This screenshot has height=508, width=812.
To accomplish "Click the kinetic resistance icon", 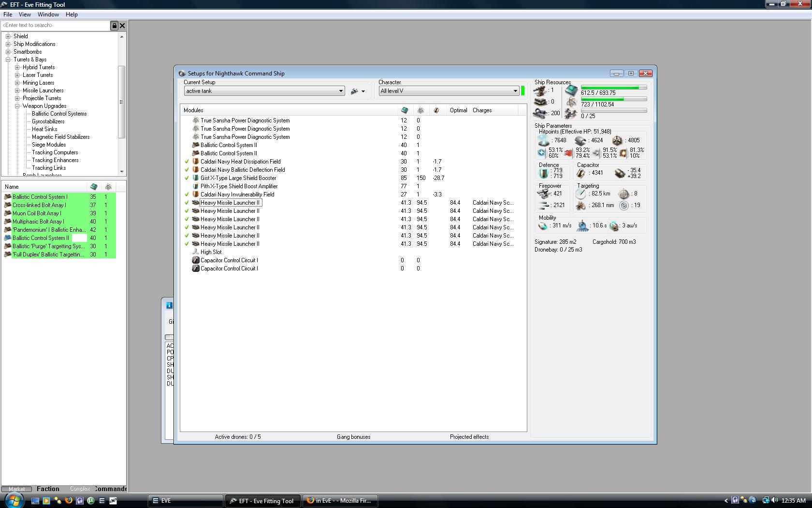I will pyautogui.click(x=596, y=153).
